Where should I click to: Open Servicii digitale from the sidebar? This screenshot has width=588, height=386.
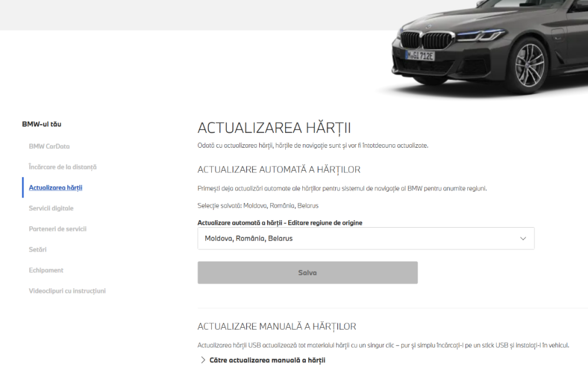tap(51, 208)
